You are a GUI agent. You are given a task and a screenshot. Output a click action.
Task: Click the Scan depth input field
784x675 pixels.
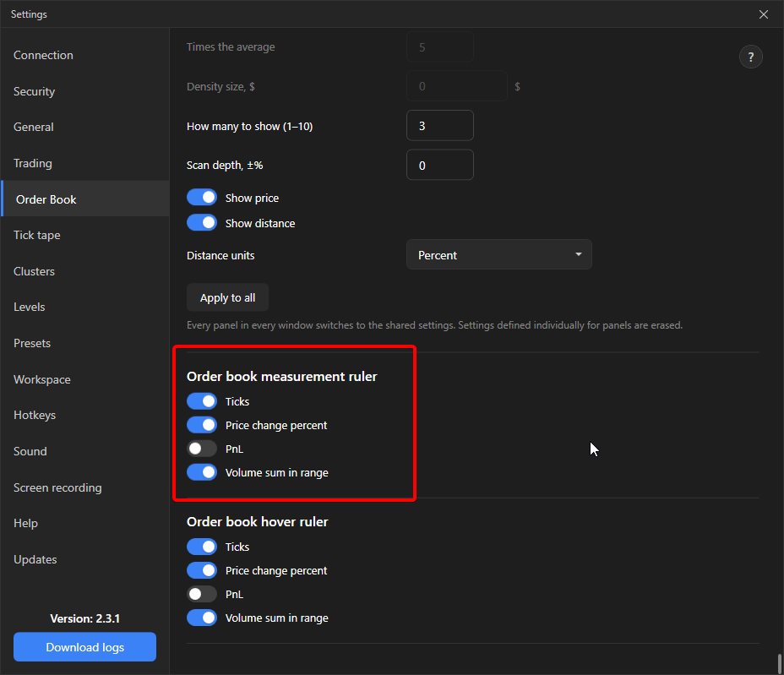pos(440,165)
